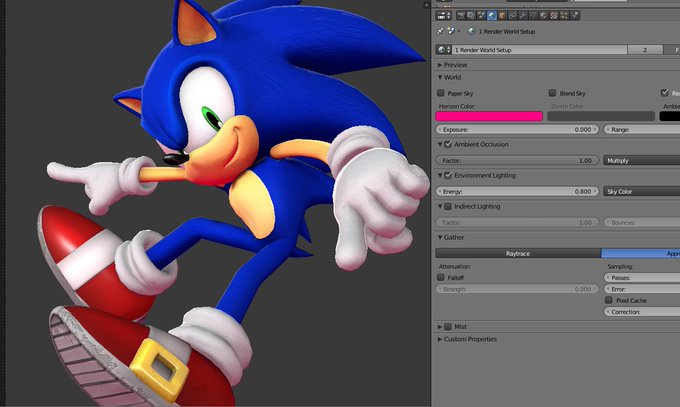Viewport: 680px width, 407px height.
Task: Click the 'Attenuation:' label
Action: pos(454,266)
